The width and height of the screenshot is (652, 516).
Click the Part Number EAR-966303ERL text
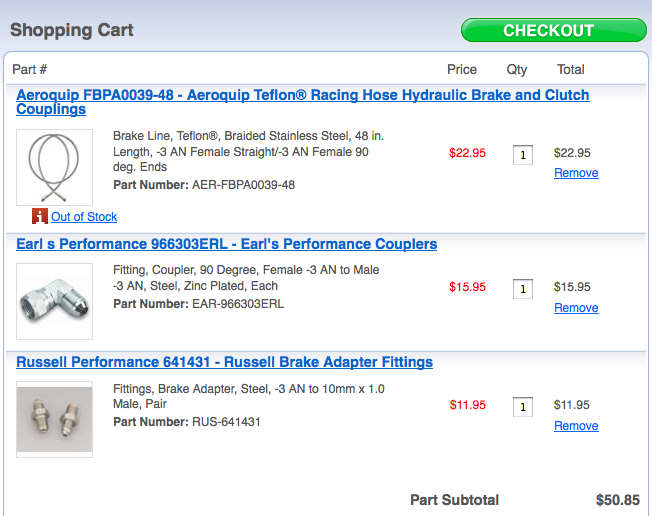(x=199, y=304)
